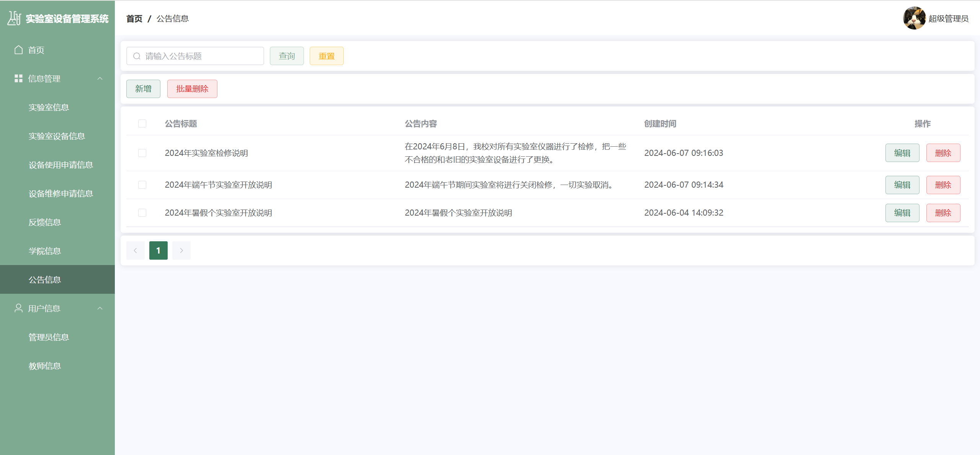Edit the 2024年端午节实验室开放说明 announcement

[x=902, y=185]
